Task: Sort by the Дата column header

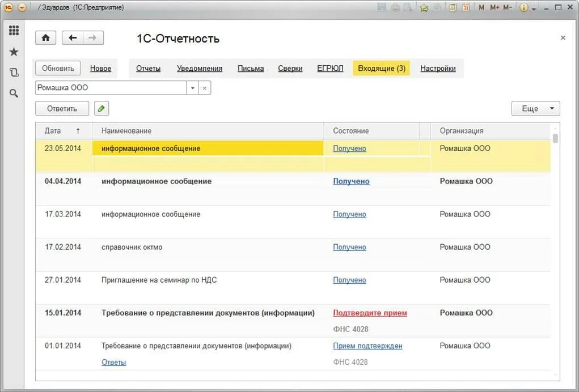Action: pyautogui.click(x=64, y=131)
